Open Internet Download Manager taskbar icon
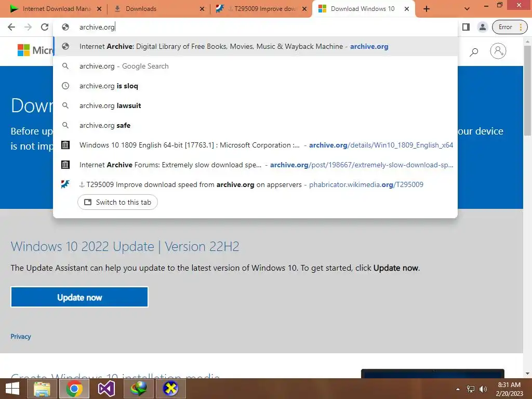 (138, 389)
